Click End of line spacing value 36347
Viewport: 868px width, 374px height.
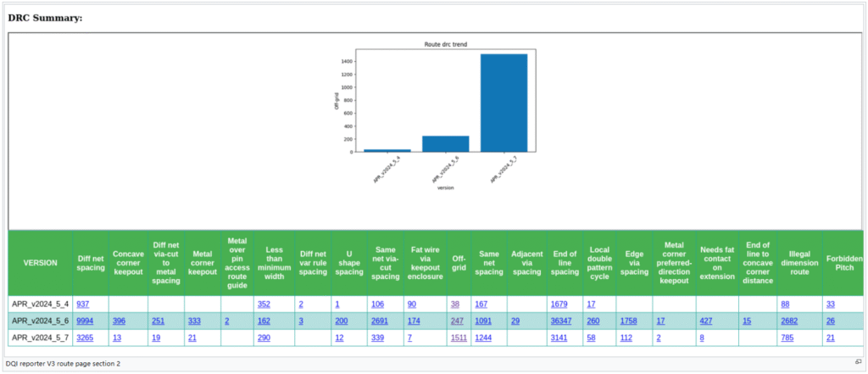pyautogui.click(x=565, y=321)
